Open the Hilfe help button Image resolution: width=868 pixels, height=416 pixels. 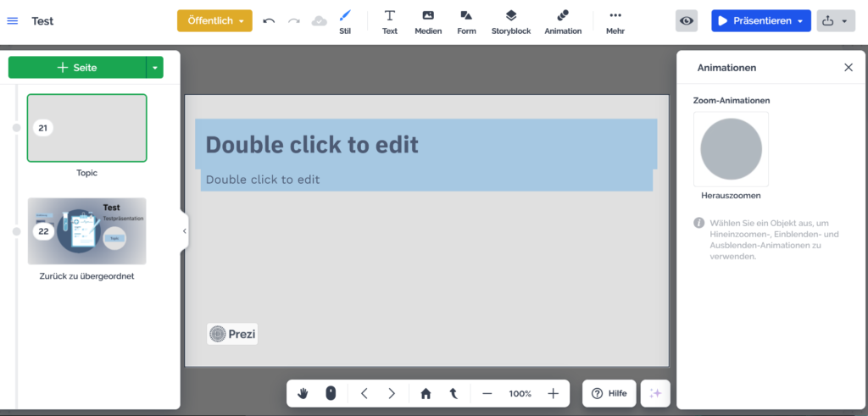(x=609, y=393)
